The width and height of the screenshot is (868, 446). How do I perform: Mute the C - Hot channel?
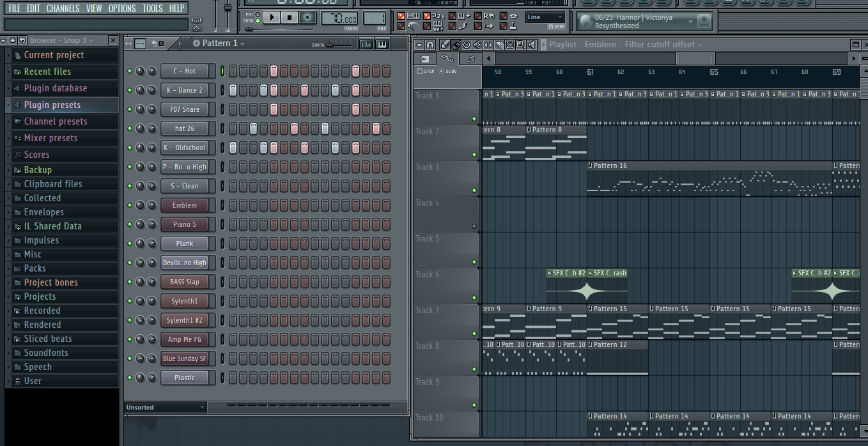(x=130, y=71)
